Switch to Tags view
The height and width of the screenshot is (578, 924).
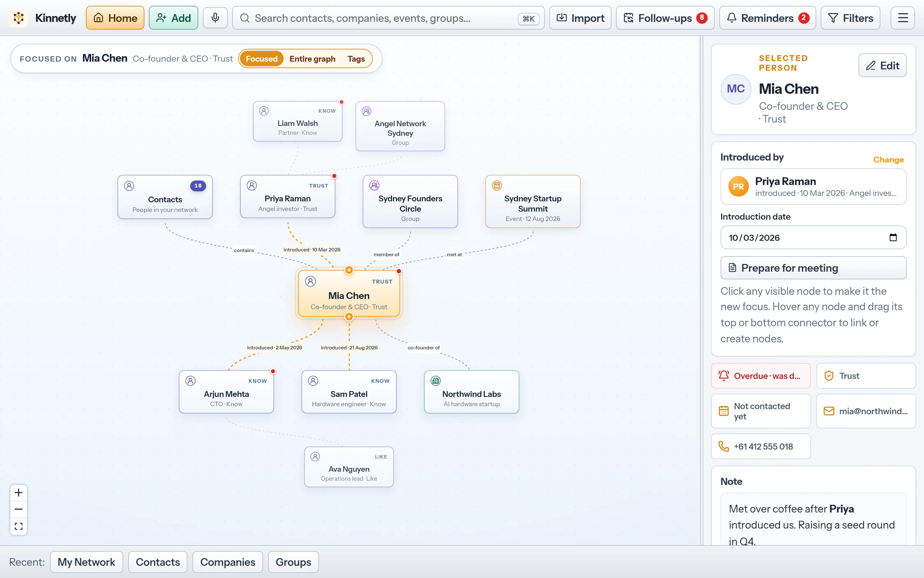[356, 59]
